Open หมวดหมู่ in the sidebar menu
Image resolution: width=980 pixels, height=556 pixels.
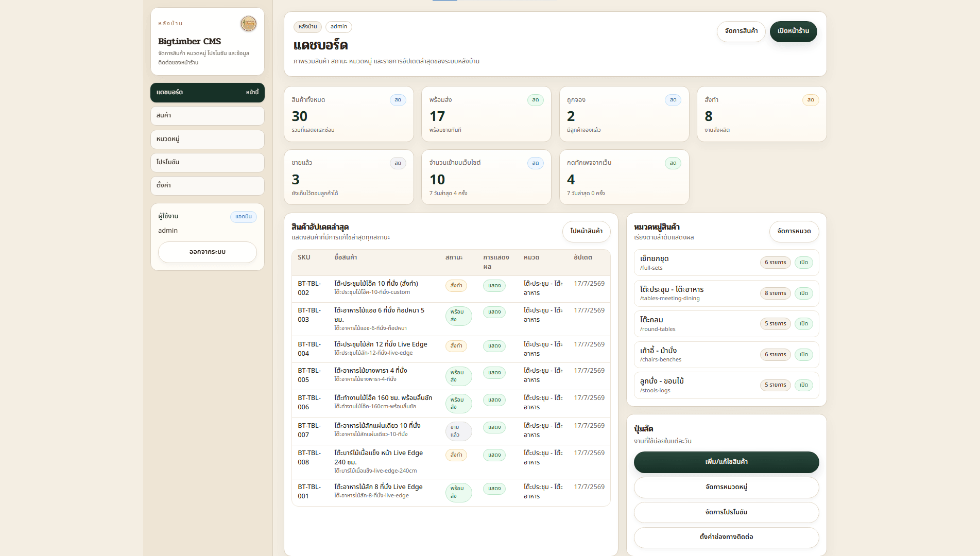click(208, 139)
